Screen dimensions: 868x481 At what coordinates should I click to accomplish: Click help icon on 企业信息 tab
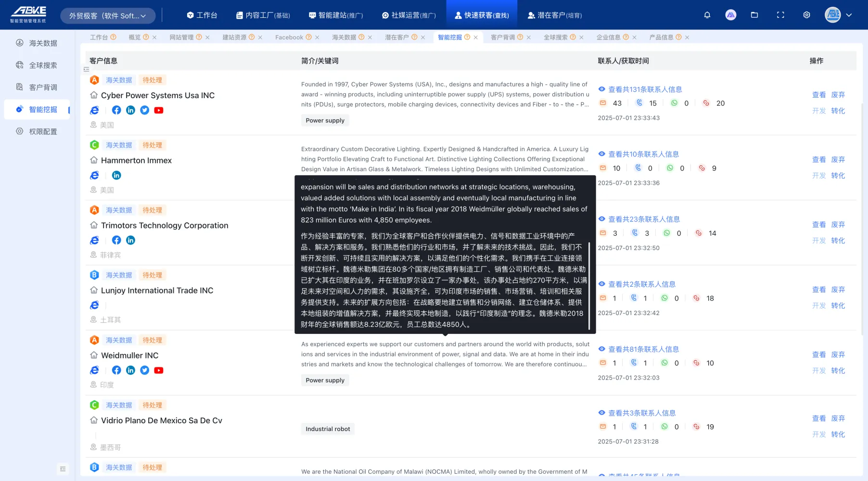pyautogui.click(x=626, y=37)
